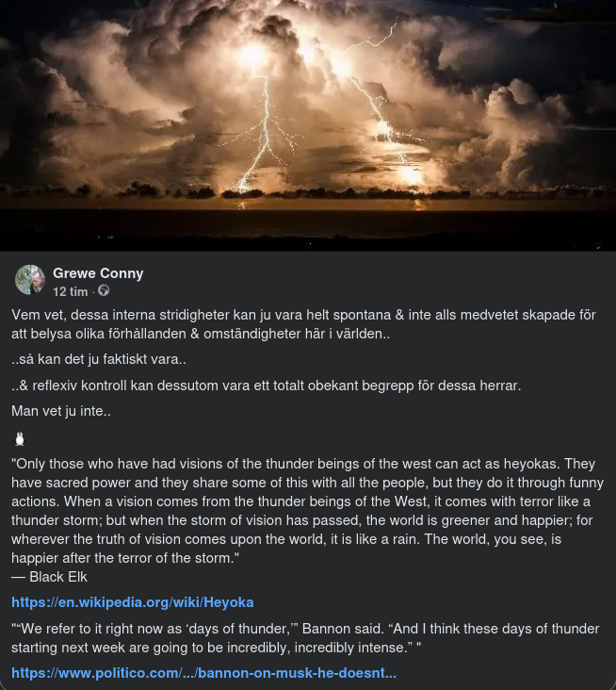The height and width of the screenshot is (690, 616).
Task: Click the penguin emoji in the post
Action: (x=20, y=438)
